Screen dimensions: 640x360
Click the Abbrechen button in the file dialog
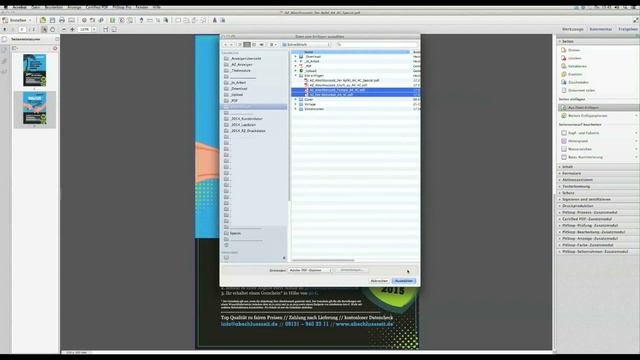pyautogui.click(x=379, y=281)
